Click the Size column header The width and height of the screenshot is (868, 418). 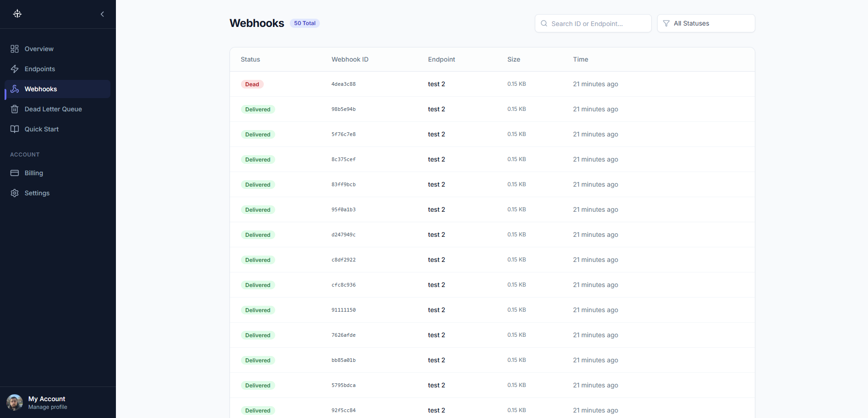[x=514, y=59]
